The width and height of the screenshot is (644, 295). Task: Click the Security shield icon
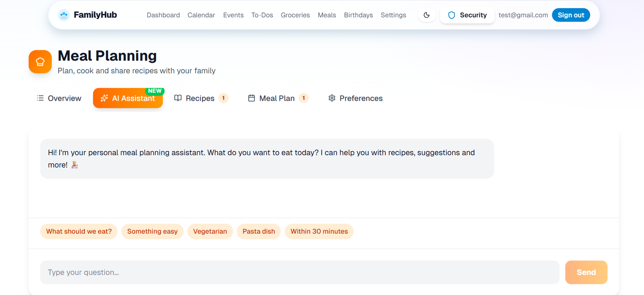pos(452,15)
